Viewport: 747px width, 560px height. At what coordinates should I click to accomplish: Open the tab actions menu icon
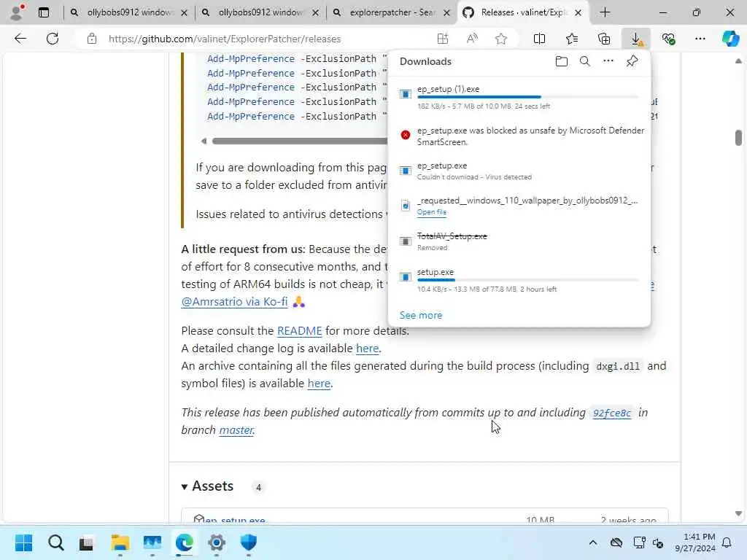(x=43, y=12)
